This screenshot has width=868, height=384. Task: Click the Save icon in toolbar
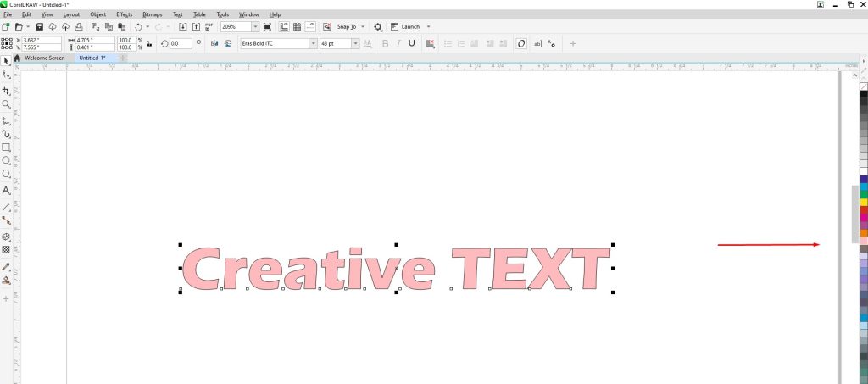pos(40,27)
